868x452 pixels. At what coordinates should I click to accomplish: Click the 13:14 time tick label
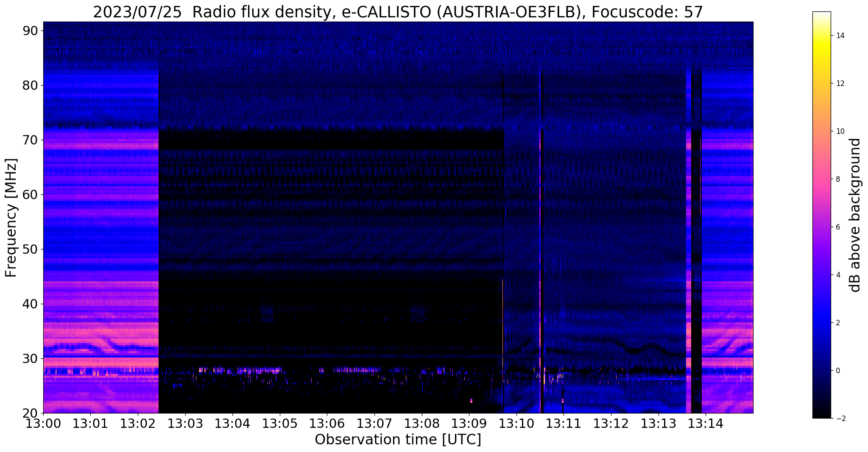click(x=706, y=423)
